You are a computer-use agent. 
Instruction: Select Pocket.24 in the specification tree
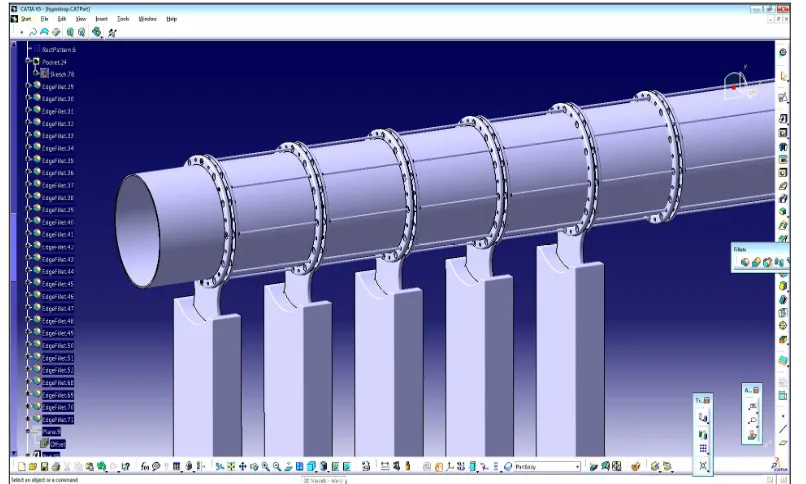click(54, 62)
